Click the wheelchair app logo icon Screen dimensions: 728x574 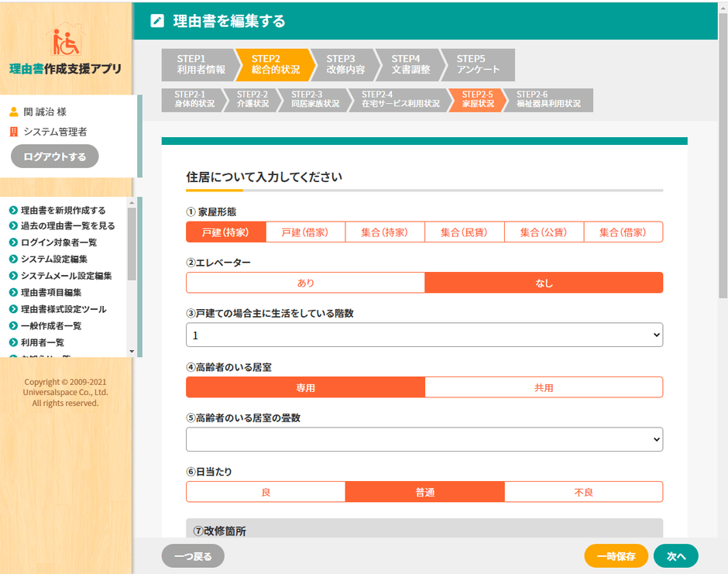point(66,42)
